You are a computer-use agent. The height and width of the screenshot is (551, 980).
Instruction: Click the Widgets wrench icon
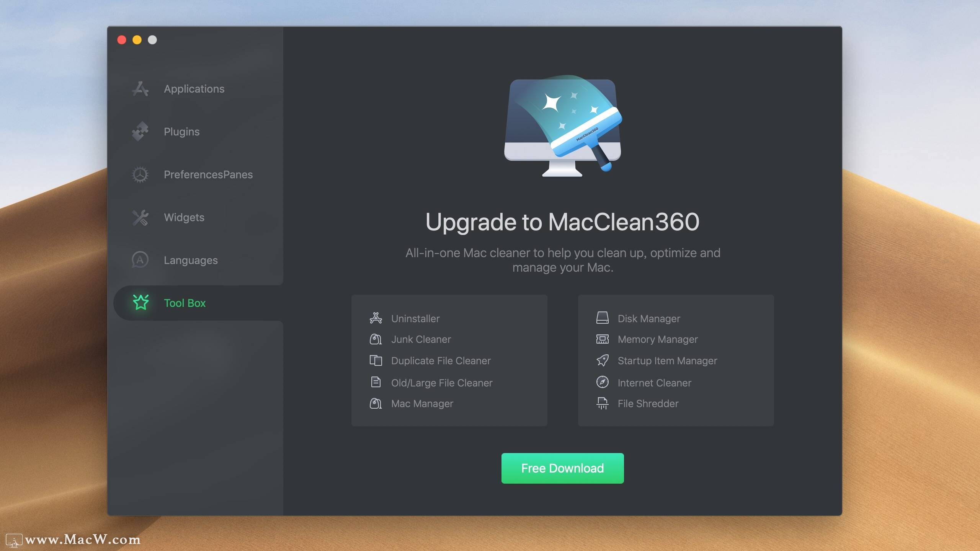click(140, 217)
